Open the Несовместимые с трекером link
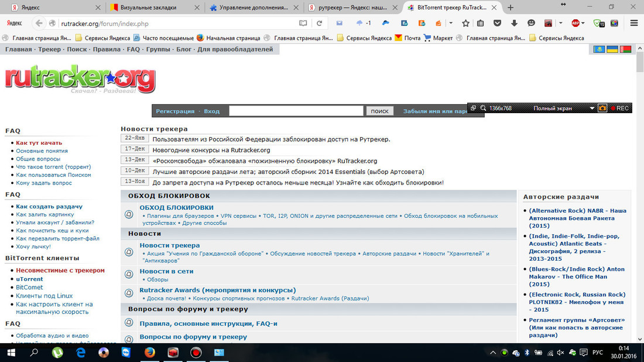 [x=60, y=271]
